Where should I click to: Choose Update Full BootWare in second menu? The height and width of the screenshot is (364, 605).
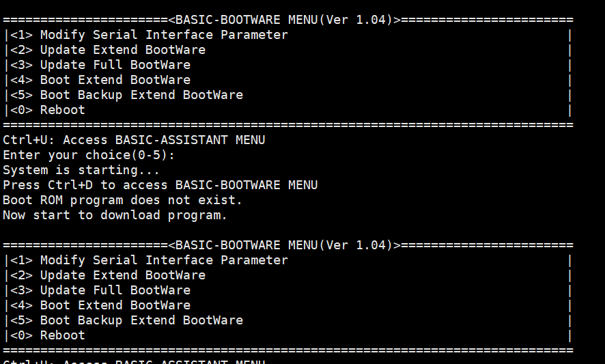[x=115, y=290]
